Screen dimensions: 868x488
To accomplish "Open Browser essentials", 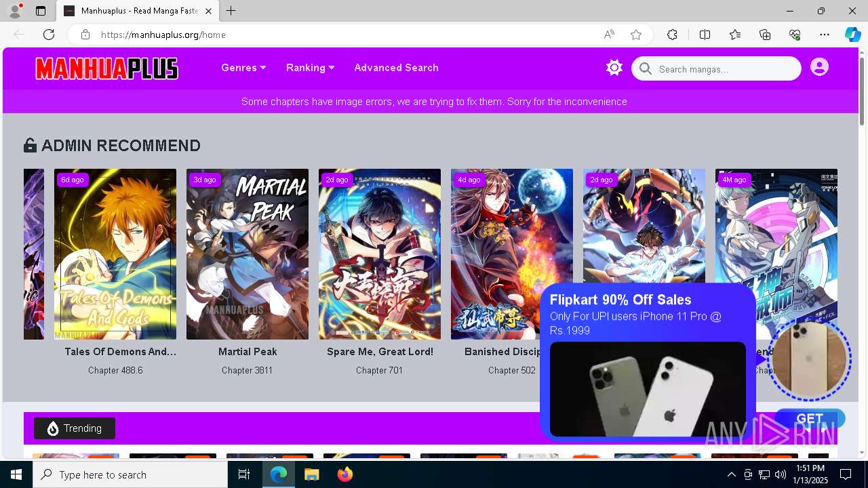I will [795, 35].
